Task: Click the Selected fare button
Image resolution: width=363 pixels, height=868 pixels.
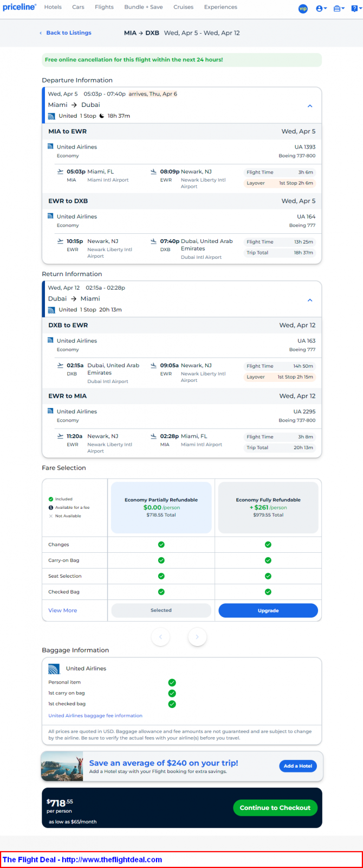Action: pyautogui.click(x=161, y=610)
